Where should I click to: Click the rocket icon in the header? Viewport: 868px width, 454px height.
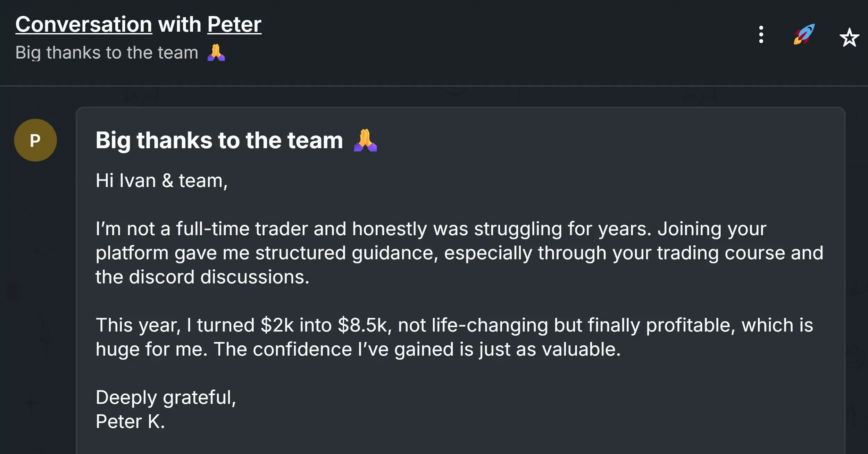pos(804,34)
